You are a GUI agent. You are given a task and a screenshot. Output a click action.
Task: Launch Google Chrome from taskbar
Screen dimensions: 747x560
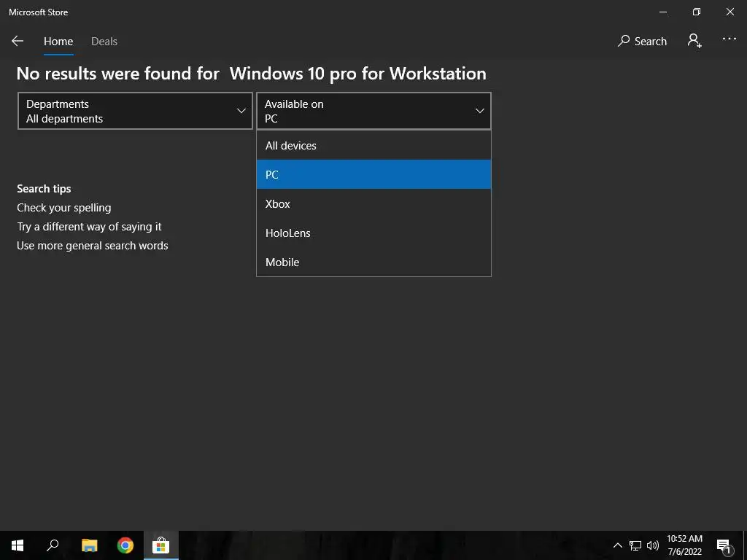[x=125, y=545]
